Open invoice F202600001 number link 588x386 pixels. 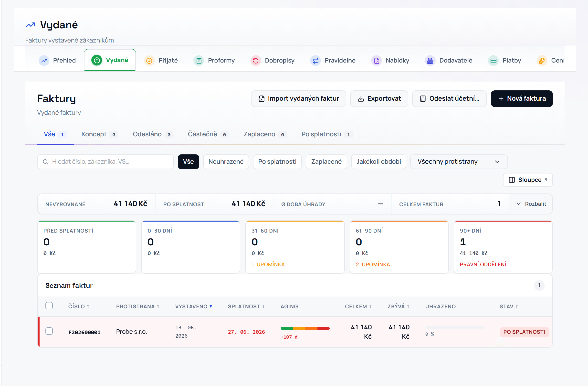coord(84,332)
